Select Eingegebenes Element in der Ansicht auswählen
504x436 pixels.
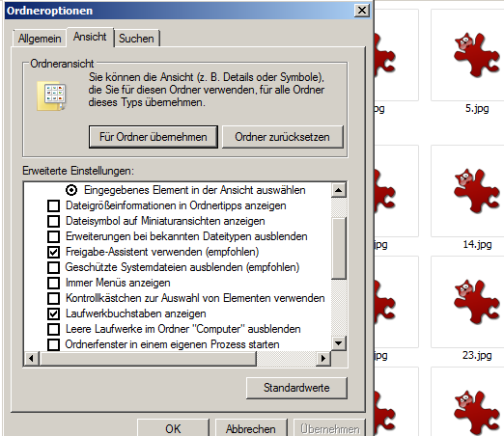[71, 190]
